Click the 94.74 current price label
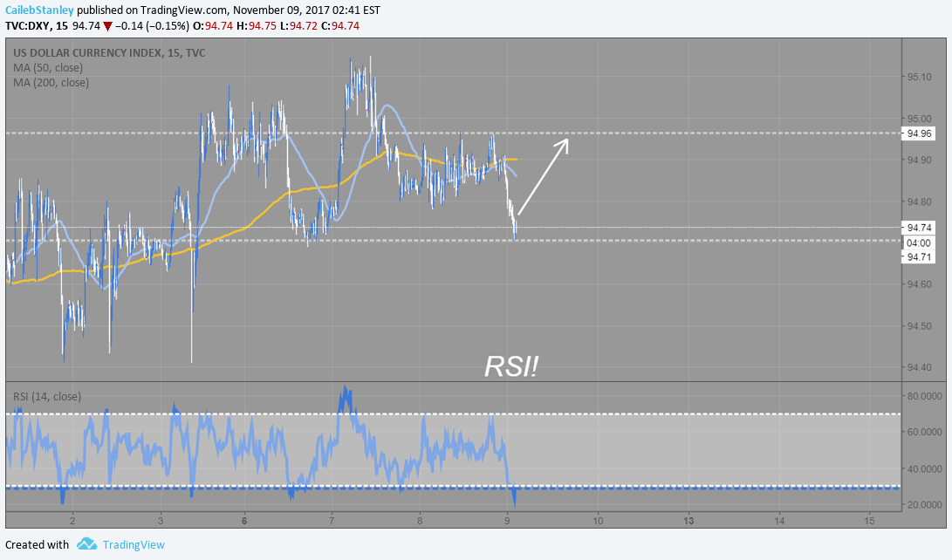 click(919, 228)
